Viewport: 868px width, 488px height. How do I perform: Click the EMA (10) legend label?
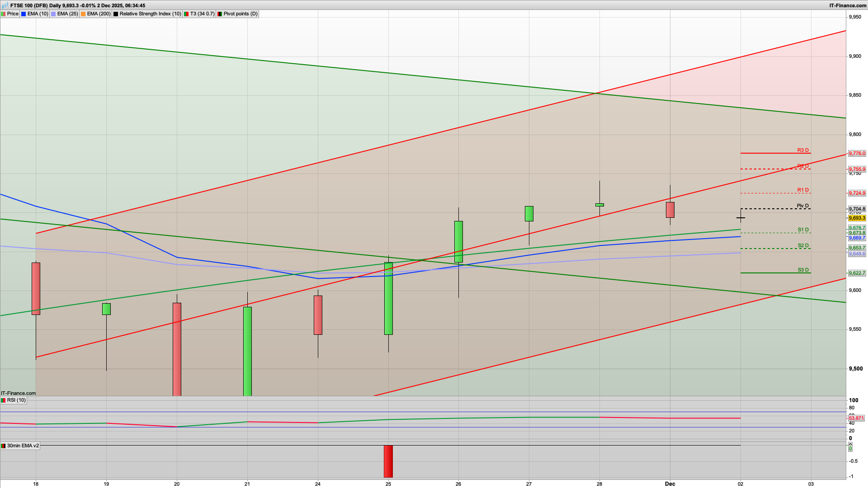click(38, 14)
